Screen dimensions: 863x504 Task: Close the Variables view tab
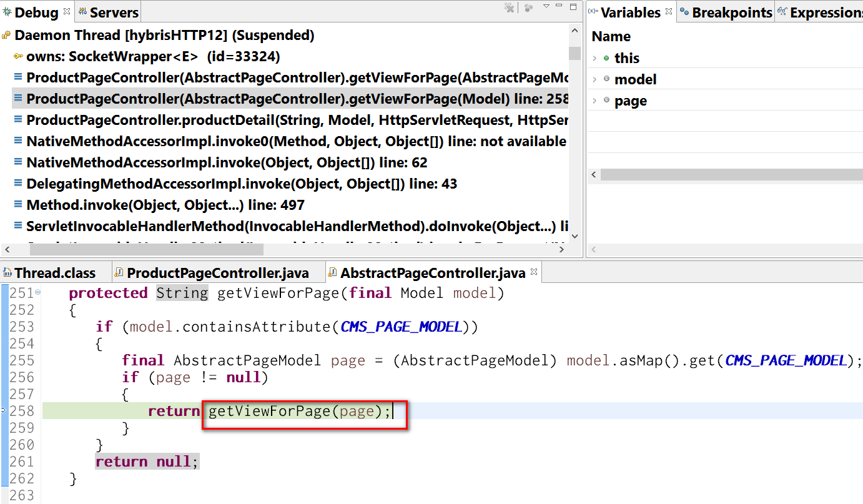(x=668, y=12)
